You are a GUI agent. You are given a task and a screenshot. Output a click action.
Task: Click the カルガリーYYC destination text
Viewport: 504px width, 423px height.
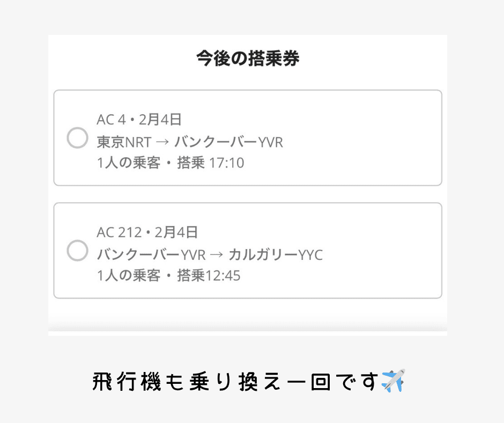coord(276,255)
